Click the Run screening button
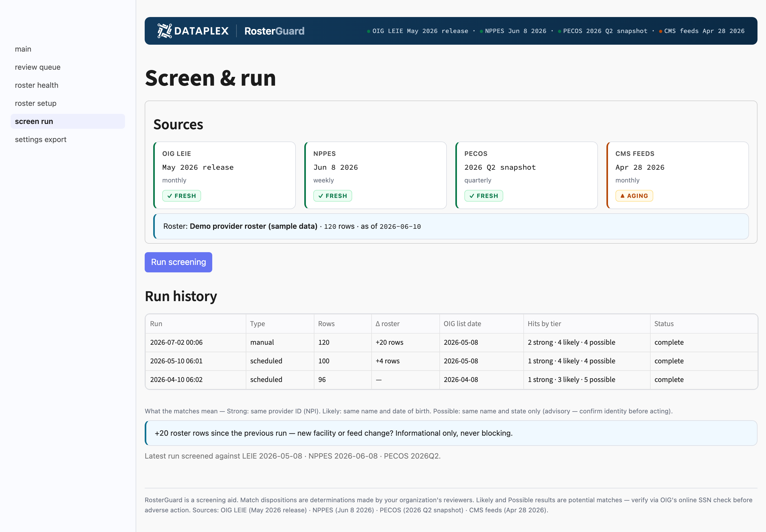 tap(178, 262)
